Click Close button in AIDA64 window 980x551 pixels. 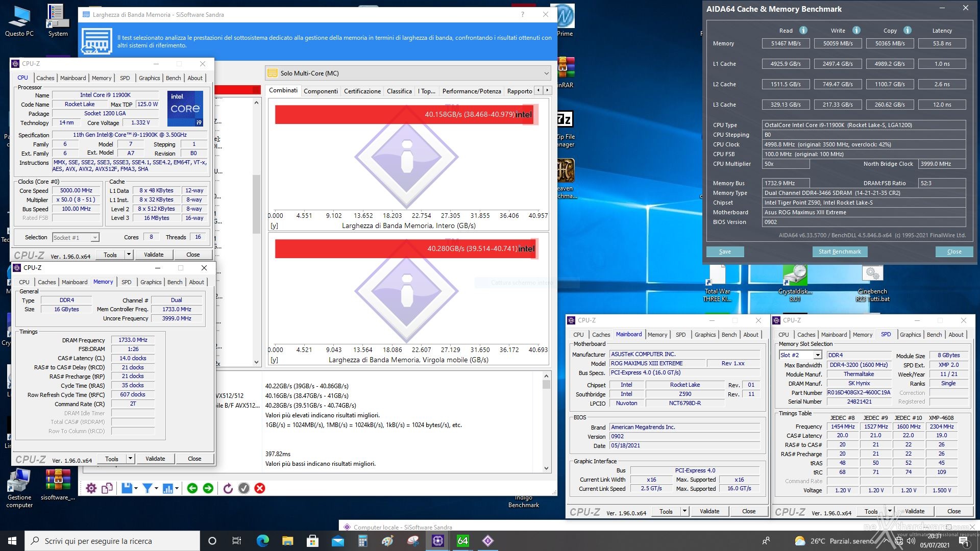pos(954,252)
